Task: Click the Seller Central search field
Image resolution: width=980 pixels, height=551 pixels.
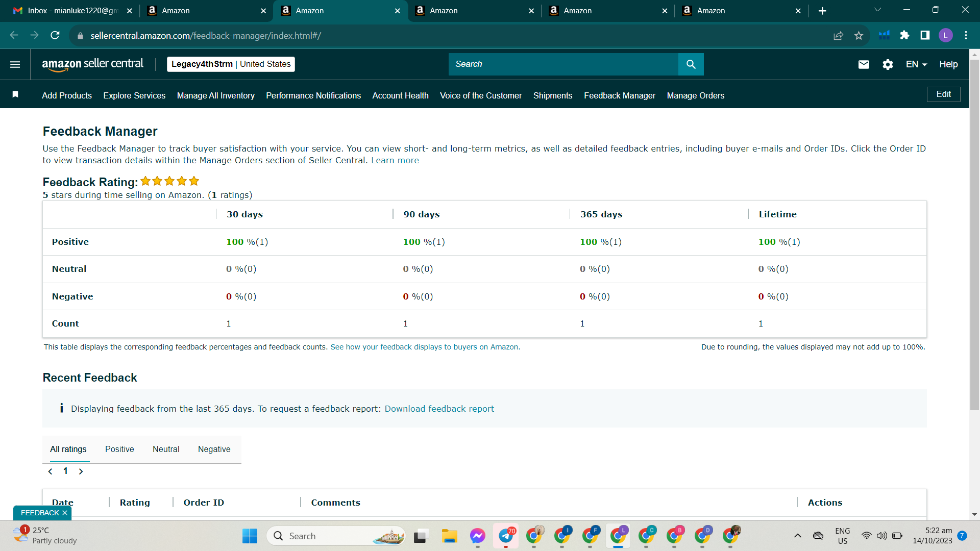Action: [x=563, y=64]
